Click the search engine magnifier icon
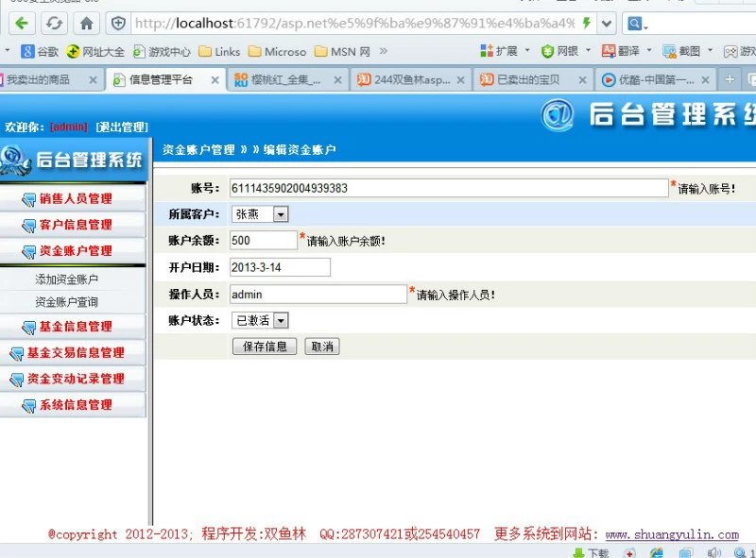Image resolution: width=756 pixels, height=558 pixels. [634, 23]
